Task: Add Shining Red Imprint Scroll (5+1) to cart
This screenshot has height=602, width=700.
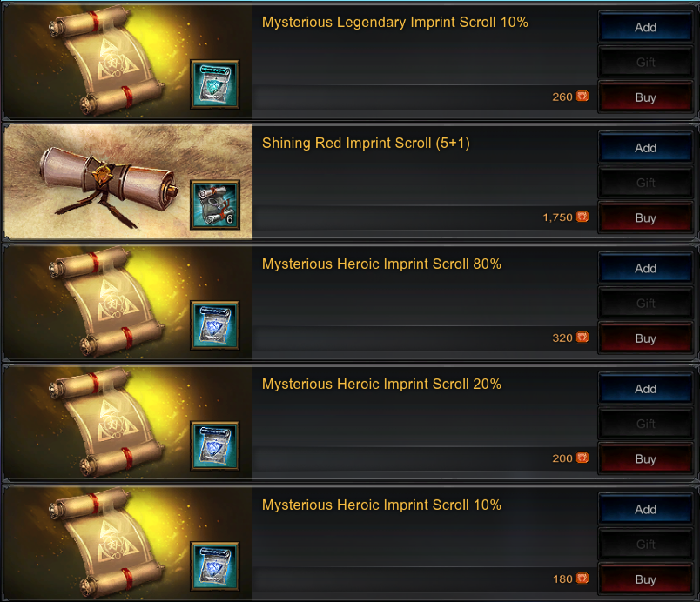Action: tap(645, 148)
